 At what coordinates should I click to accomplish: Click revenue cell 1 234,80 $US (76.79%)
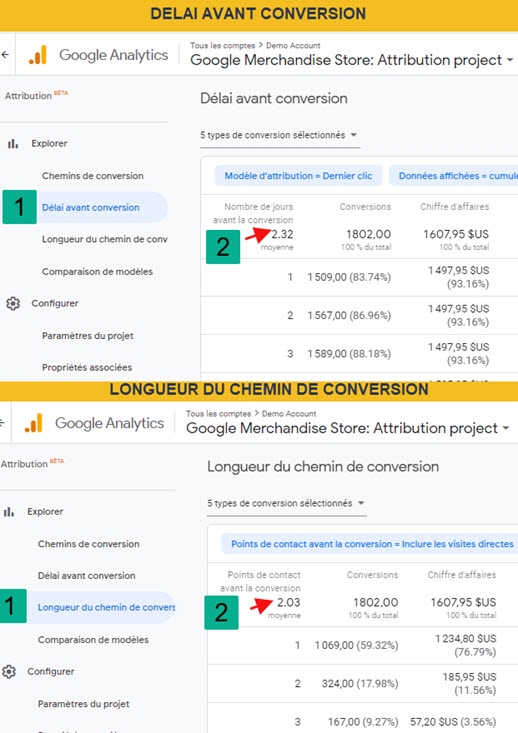[x=466, y=645]
